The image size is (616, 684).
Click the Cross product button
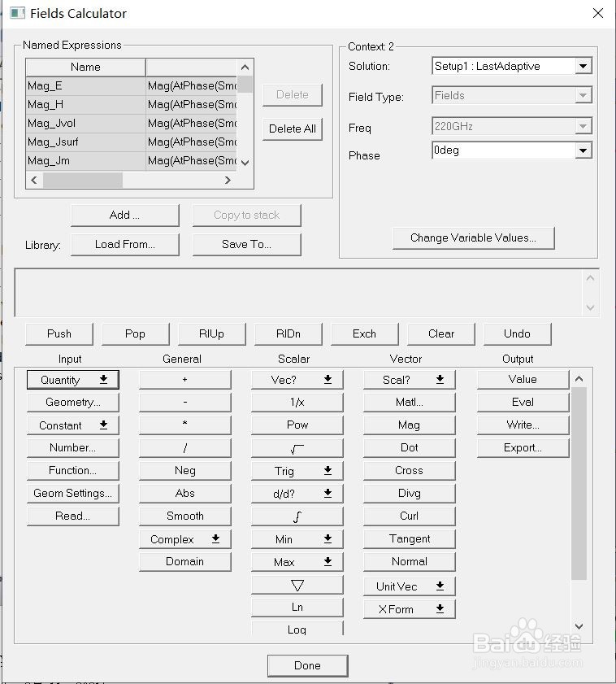(x=410, y=471)
